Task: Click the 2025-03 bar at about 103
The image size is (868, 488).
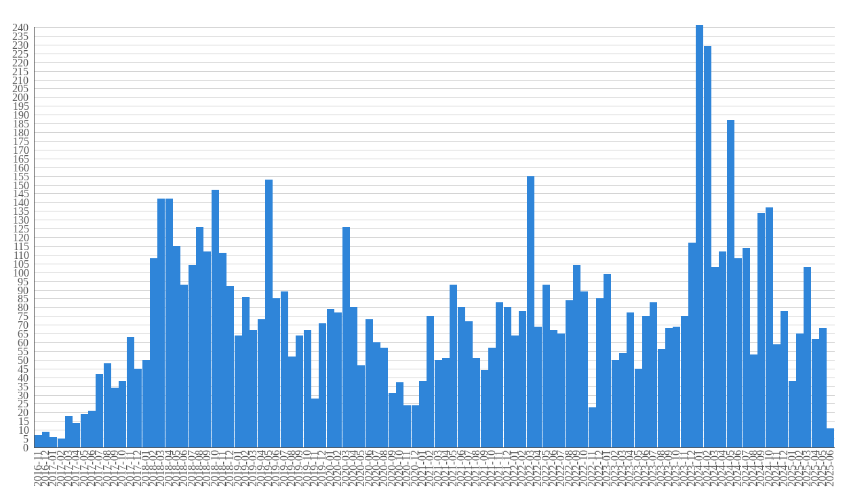Action: coord(808,357)
